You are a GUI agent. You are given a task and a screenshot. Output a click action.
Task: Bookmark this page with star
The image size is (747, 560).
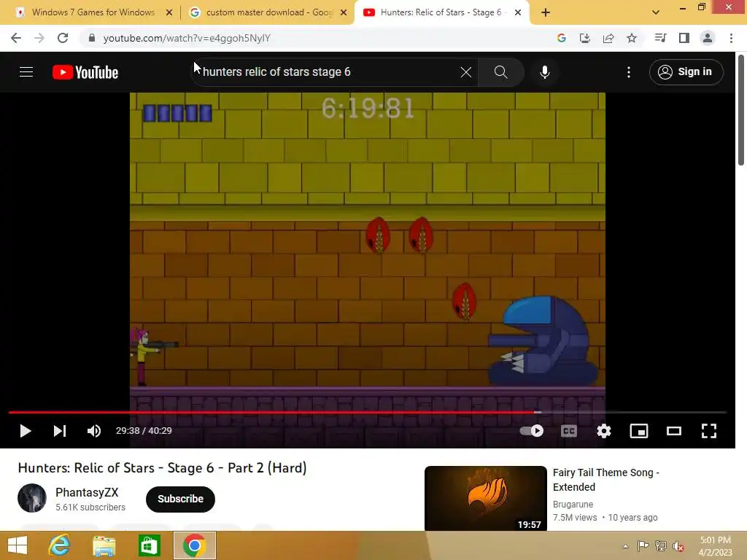pos(632,38)
